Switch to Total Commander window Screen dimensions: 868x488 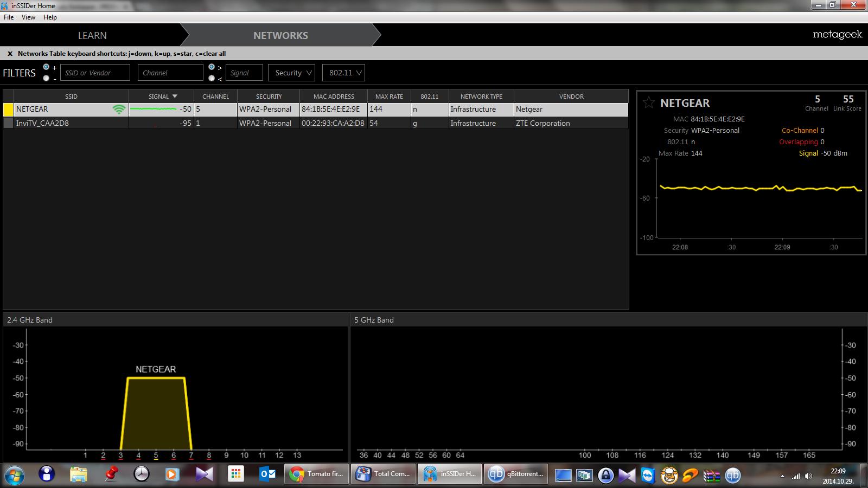[384, 474]
